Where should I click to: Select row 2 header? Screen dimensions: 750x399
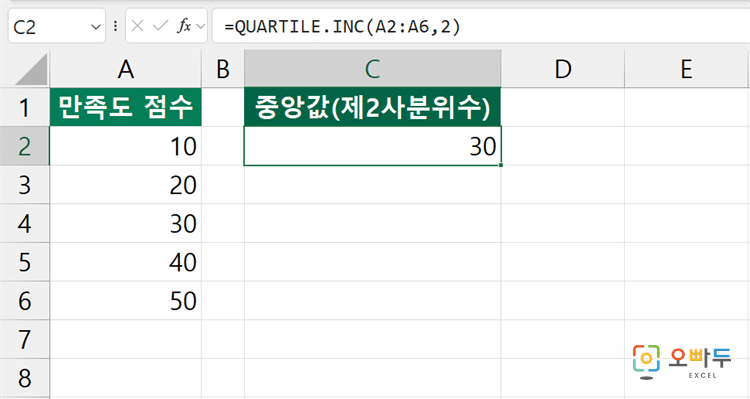pyautogui.click(x=24, y=146)
